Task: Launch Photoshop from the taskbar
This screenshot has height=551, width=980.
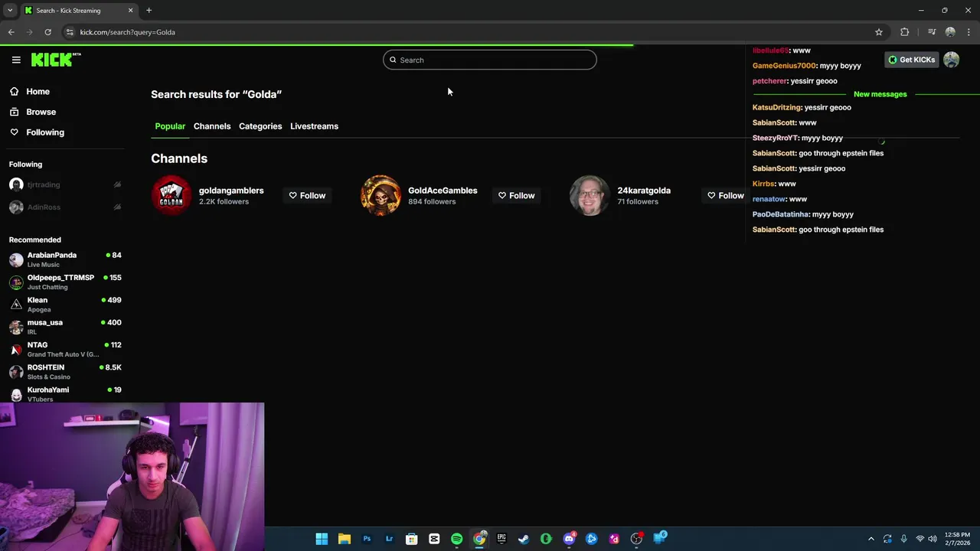Action: coord(367,539)
